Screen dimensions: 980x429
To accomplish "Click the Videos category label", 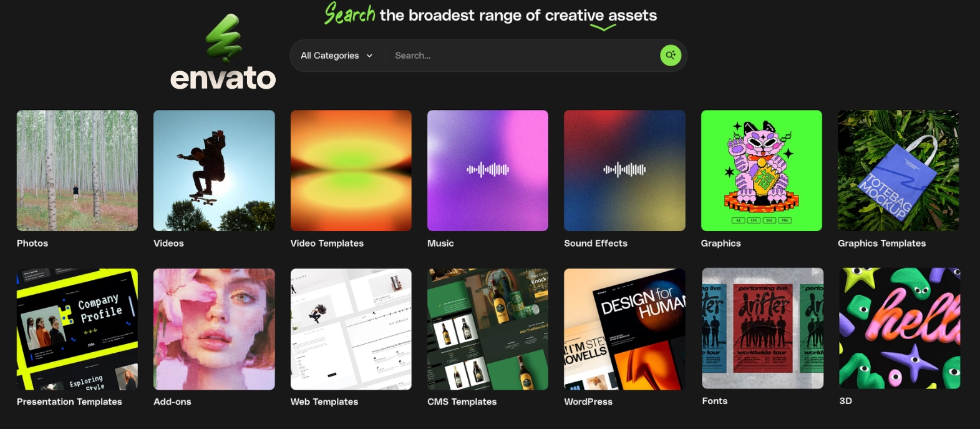I will pyautogui.click(x=168, y=244).
